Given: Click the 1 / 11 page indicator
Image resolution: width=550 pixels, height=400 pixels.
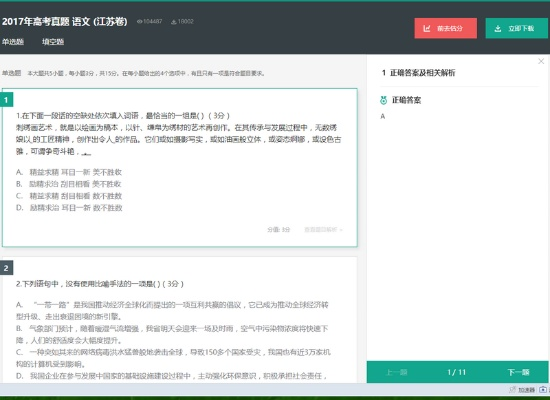Looking at the screenshot, I should [x=456, y=372].
